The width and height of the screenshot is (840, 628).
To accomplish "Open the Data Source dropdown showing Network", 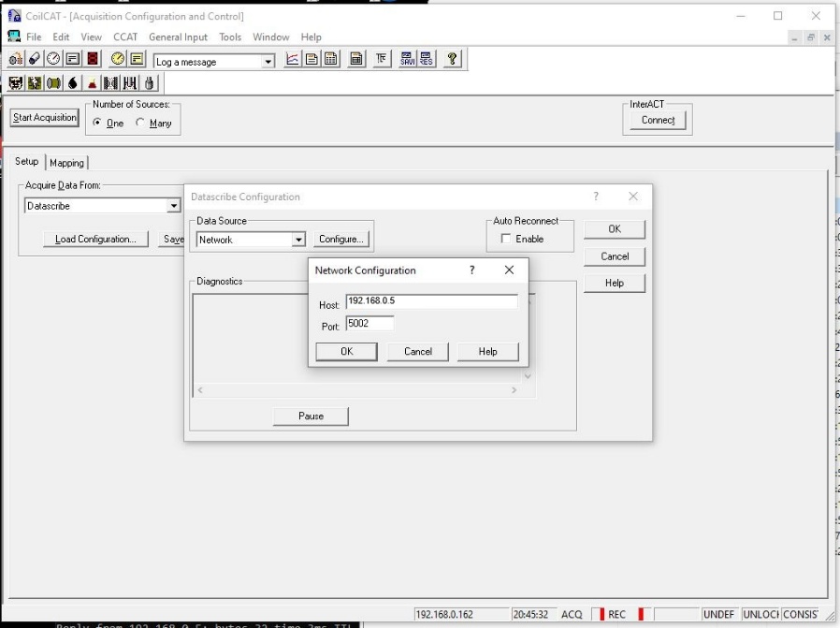I will pyautogui.click(x=301, y=238).
